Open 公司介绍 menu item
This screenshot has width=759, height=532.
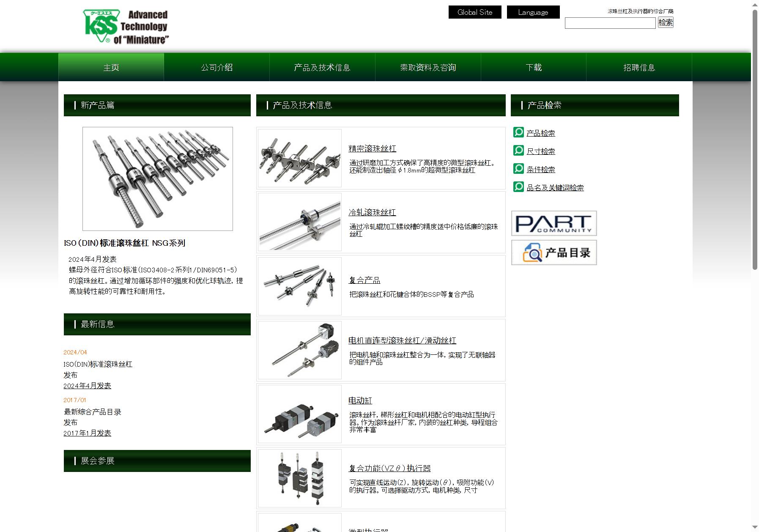pyautogui.click(x=217, y=67)
